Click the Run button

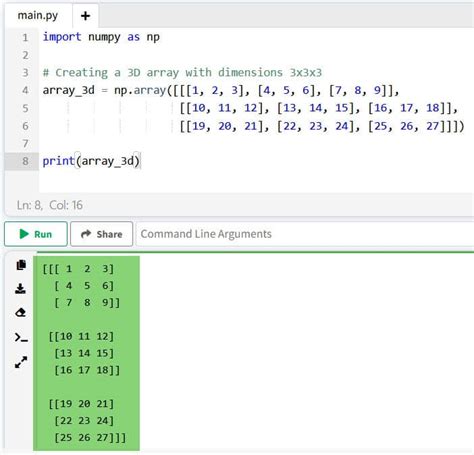coord(36,234)
